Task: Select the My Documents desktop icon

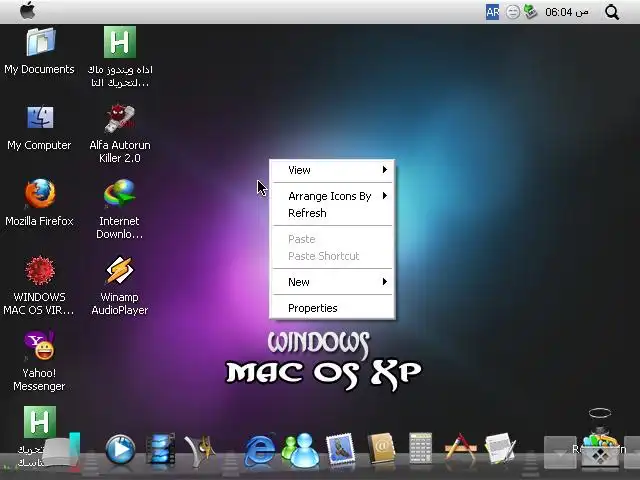Action: tap(39, 52)
